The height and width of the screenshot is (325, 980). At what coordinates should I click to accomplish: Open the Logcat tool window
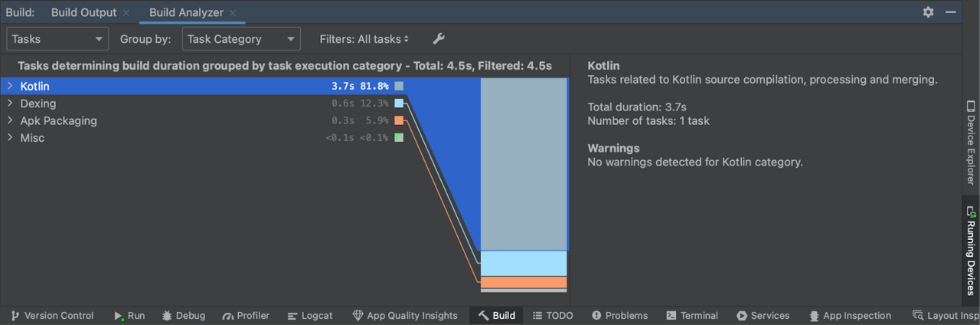coord(309,316)
